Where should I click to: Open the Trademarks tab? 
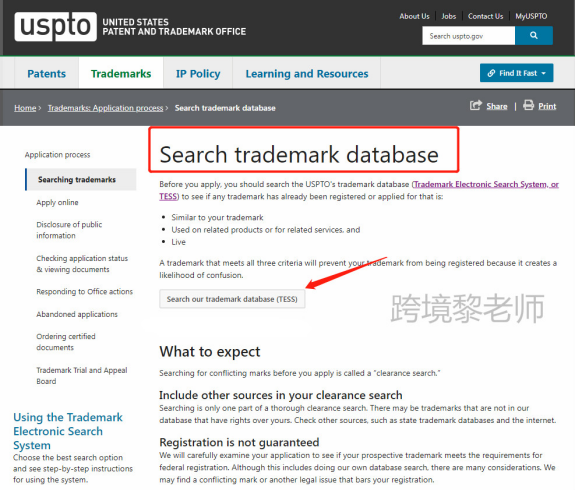pyautogui.click(x=121, y=73)
